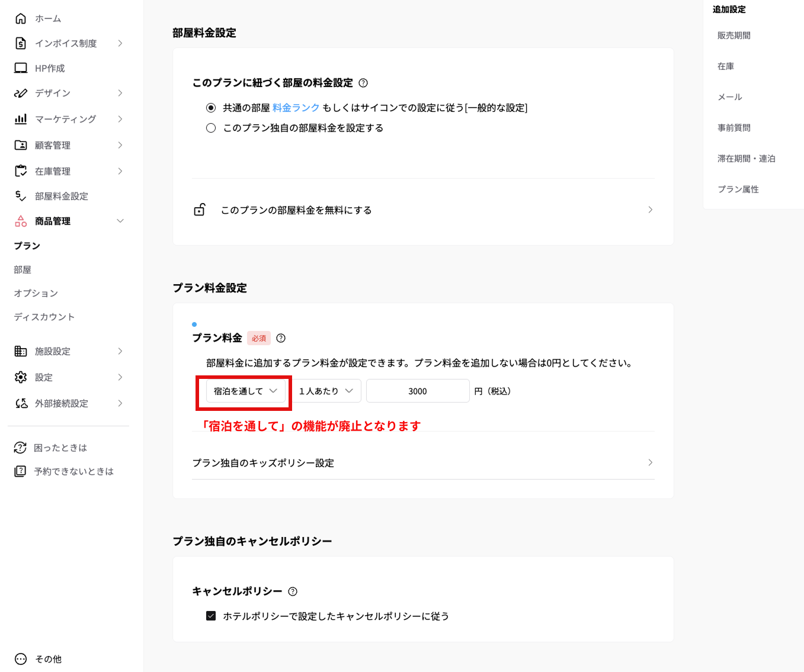
Task: Click the 料金ランク link
Action: [x=296, y=108]
